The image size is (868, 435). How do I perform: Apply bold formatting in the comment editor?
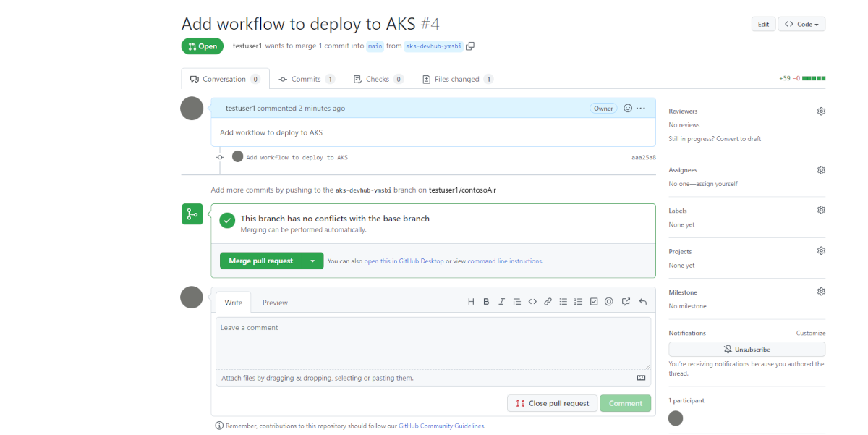pos(486,301)
